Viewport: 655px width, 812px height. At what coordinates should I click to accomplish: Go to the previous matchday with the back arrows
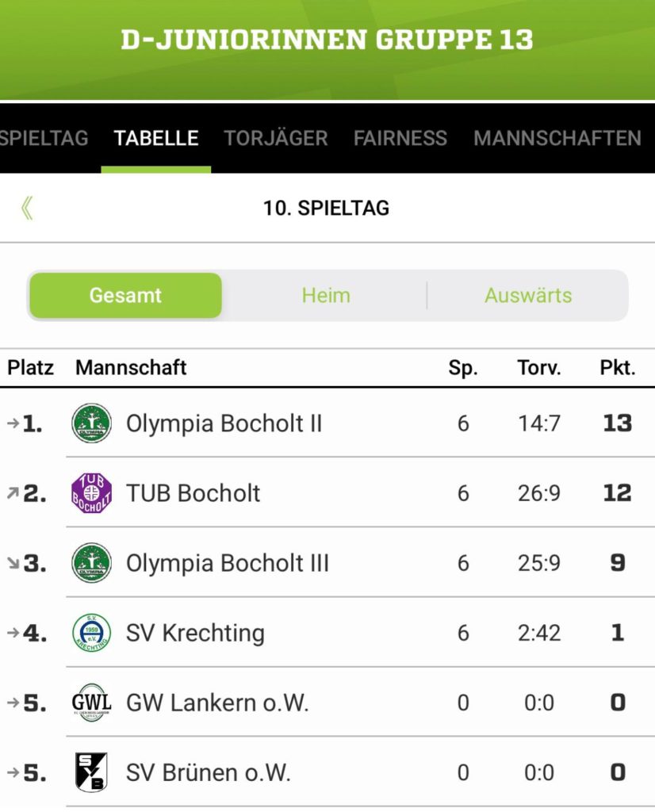28,209
